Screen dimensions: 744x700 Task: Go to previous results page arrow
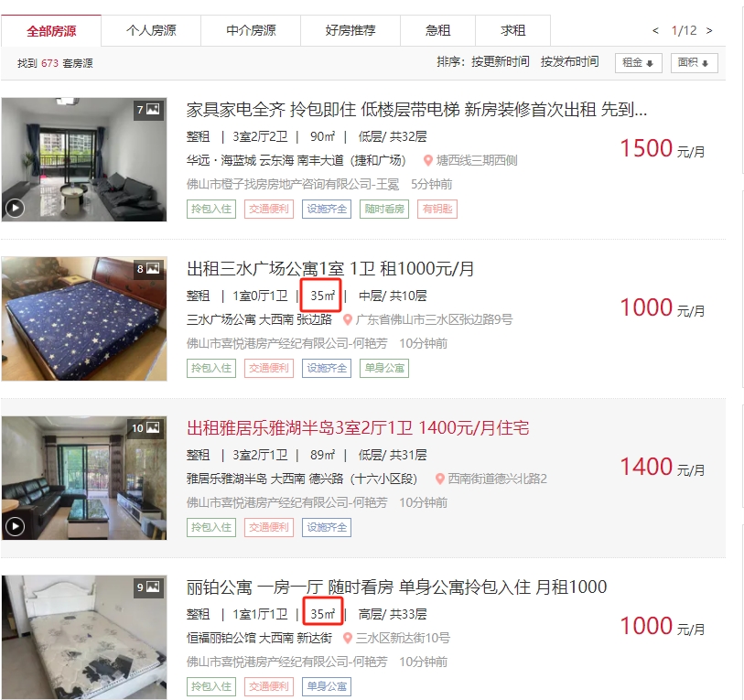[655, 31]
